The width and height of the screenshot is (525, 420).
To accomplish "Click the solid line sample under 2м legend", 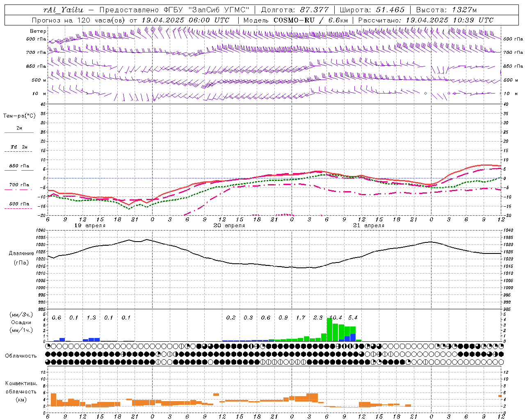I will point(19,133).
